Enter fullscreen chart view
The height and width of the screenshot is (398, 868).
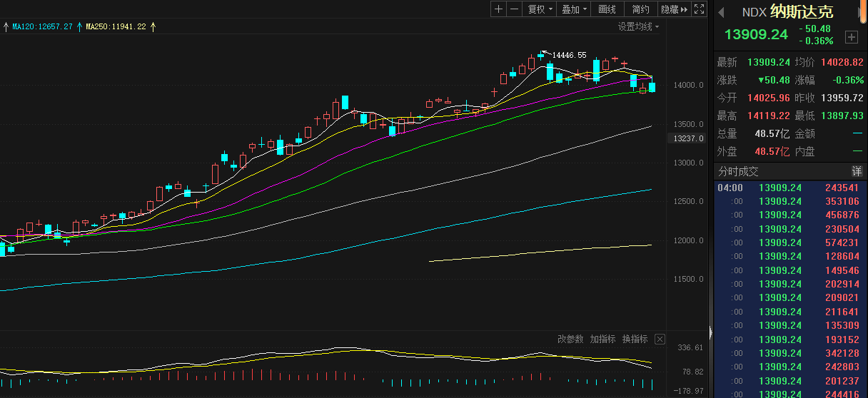pos(700,9)
